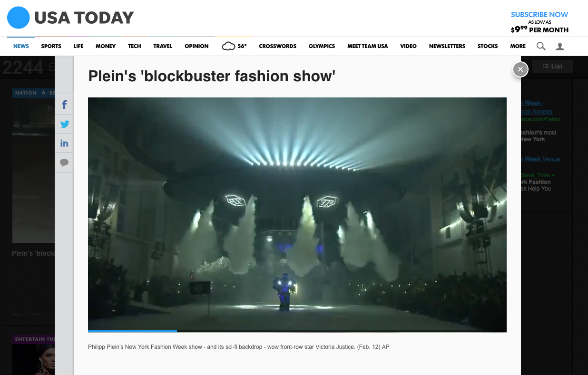The image size is (588, 375).
Task: Open the search magnifier icon
Action: point(541,46)
